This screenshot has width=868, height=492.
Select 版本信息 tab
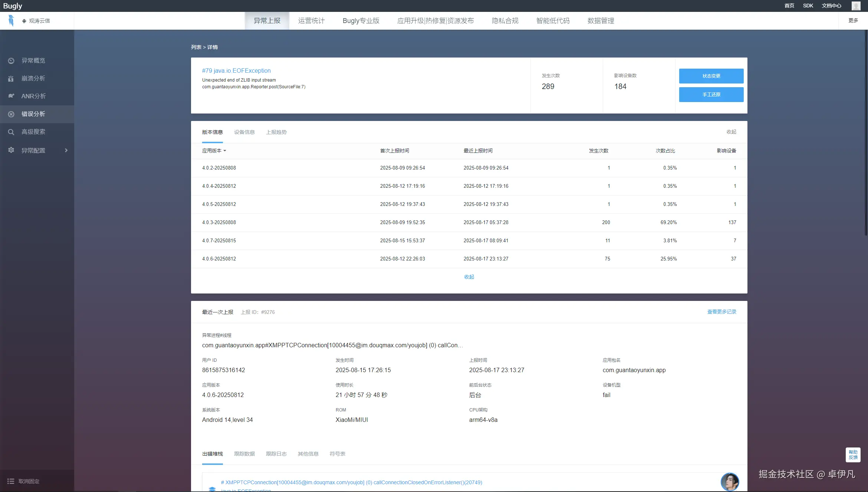tap(213, 132)
